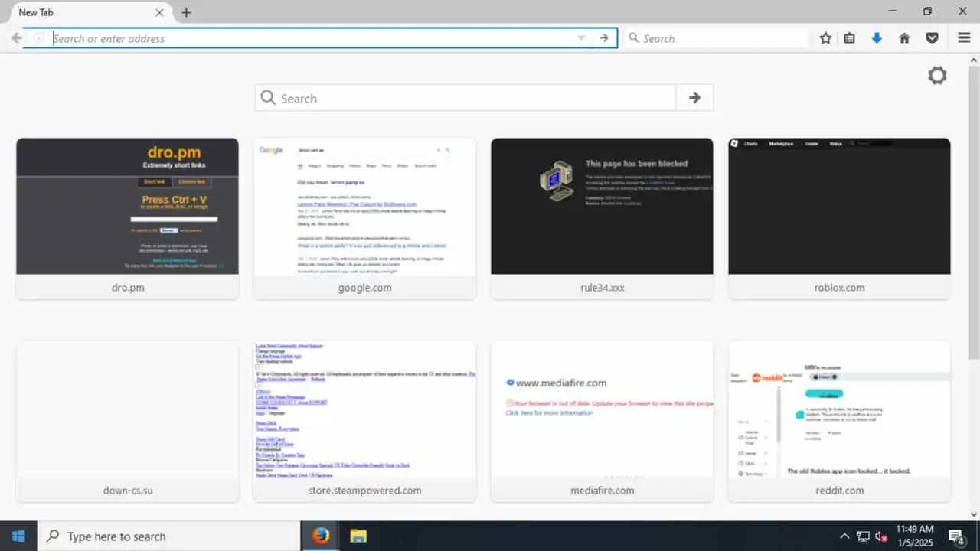Bookmark this page with the star icon
980x551 pixels.
tap(825, 38)
